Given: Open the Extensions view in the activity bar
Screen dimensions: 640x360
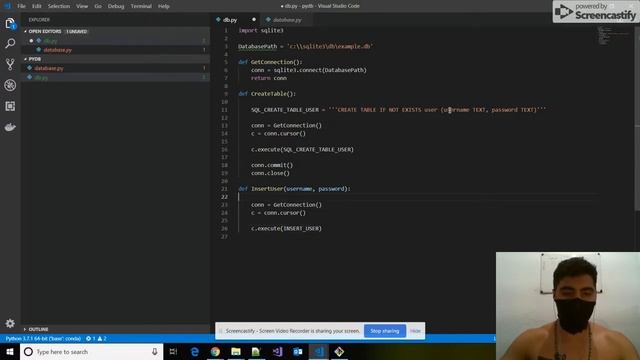Looking at the screenshot, I should [x=10, y=106].
